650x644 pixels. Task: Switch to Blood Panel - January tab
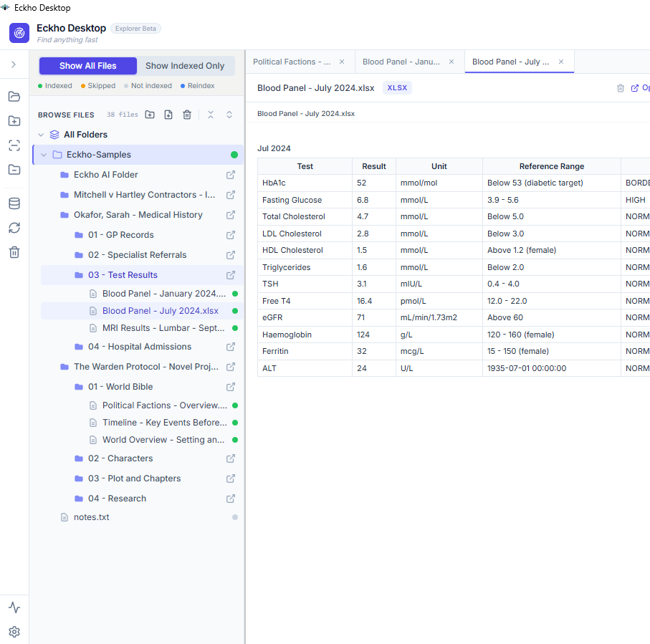pyautogui.click(x=401, y=62)
